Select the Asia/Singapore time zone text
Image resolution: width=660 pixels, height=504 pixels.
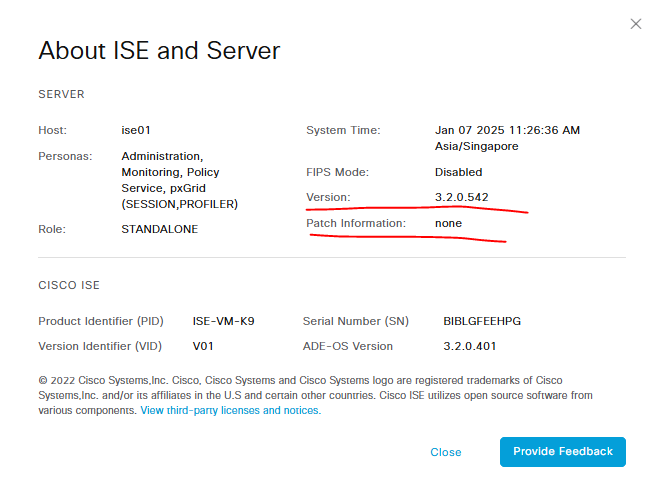click(x=476, y=146)
